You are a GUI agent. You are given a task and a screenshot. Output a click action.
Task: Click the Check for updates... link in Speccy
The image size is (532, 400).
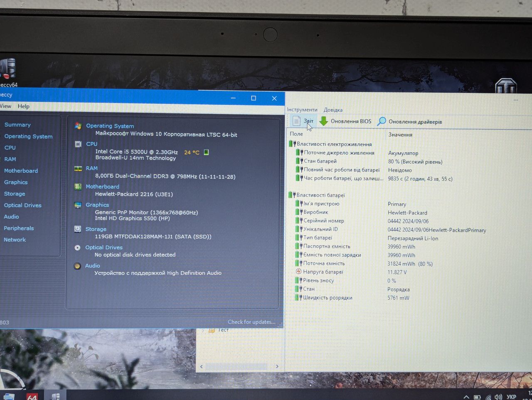click(x=251, y=322)
